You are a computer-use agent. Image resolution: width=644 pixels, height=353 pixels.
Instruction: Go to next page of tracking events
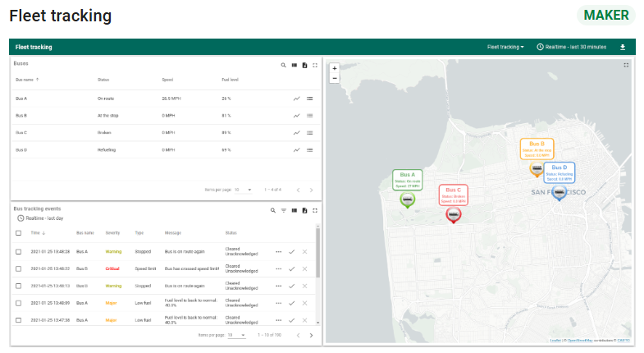(311, 336)
